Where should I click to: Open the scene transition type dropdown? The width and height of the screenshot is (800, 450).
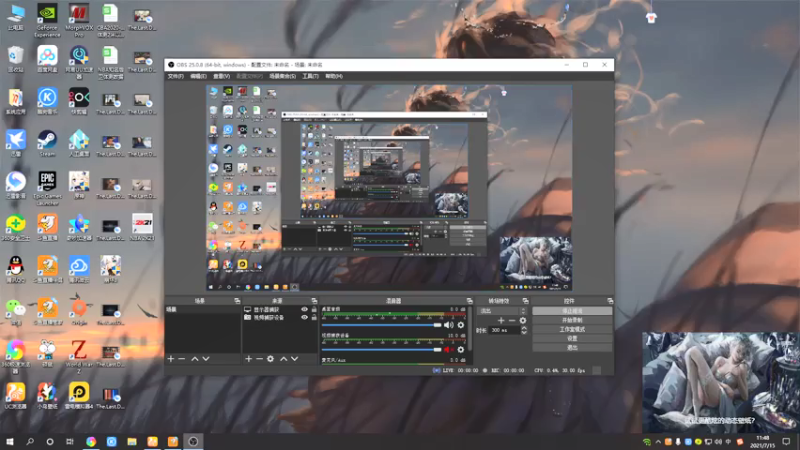502,311
